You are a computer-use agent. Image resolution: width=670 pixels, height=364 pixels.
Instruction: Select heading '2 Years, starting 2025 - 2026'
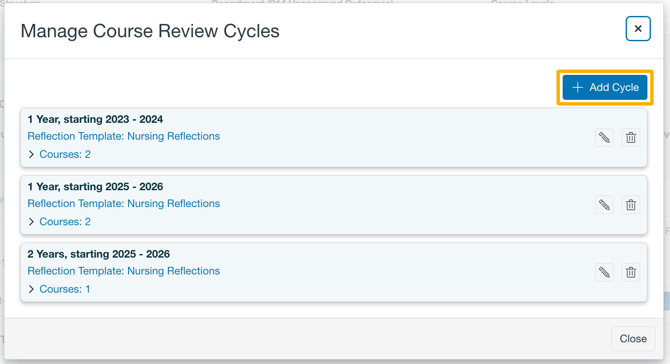(99, 254)
